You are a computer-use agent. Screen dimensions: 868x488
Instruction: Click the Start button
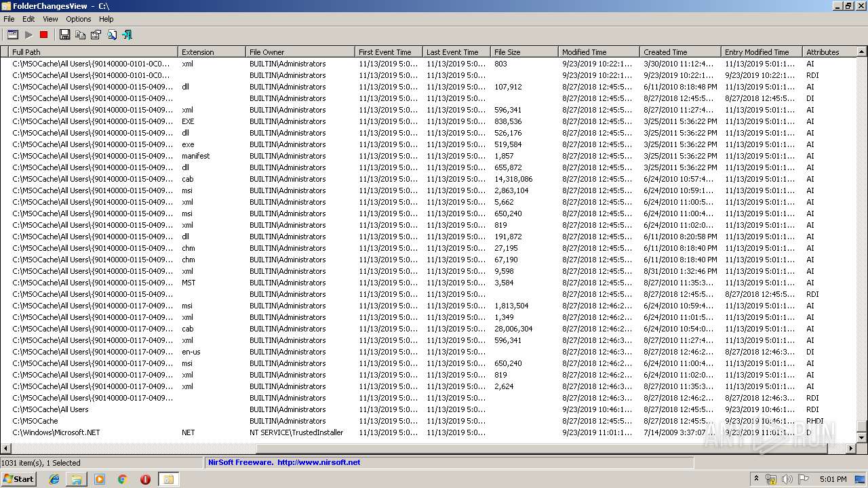coord(18,479)
